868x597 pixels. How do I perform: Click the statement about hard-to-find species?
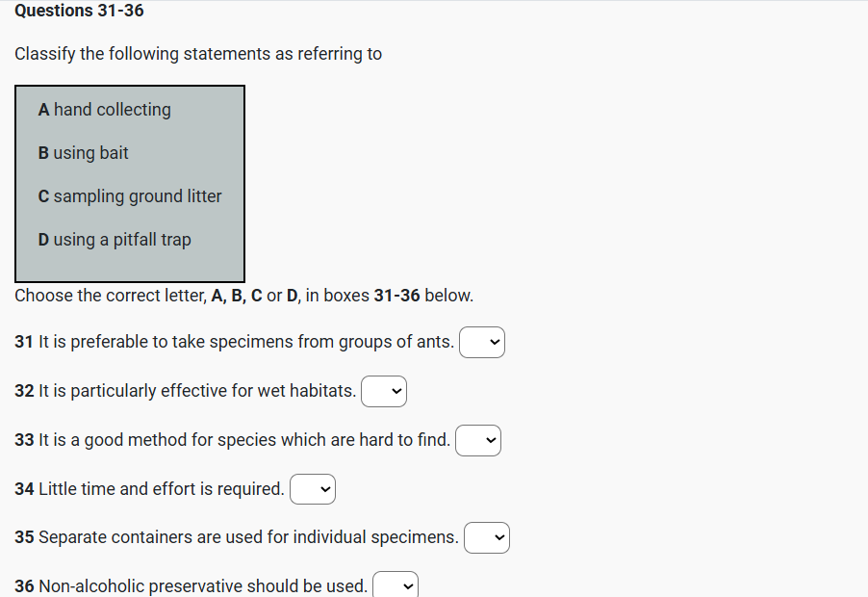pyautogui.click(x=233, y=441)
